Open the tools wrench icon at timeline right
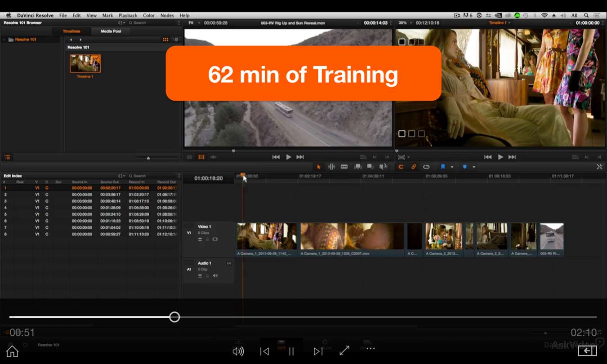Screen dimensions: 607x364 pos(599,167)
